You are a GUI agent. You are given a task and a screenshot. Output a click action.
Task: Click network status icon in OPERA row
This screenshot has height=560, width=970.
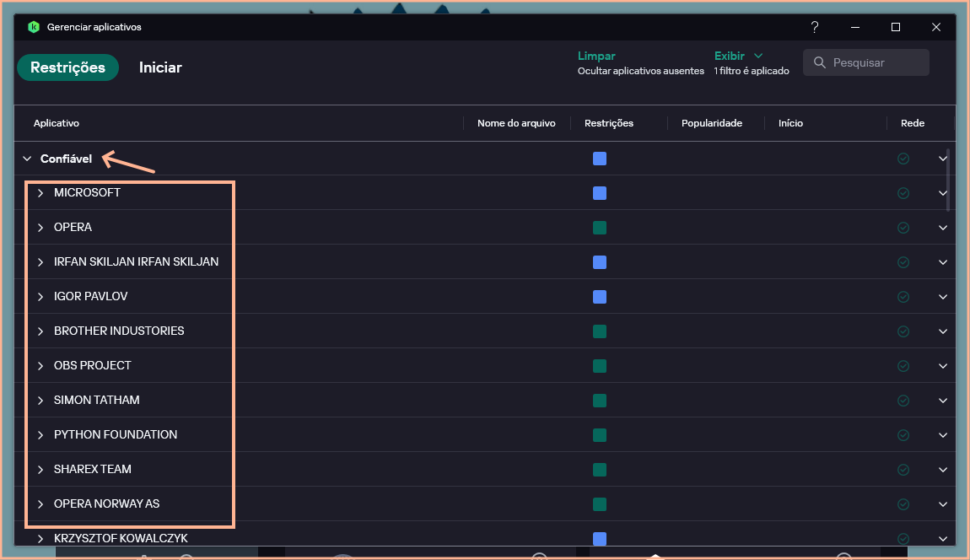tap(903, 228)
